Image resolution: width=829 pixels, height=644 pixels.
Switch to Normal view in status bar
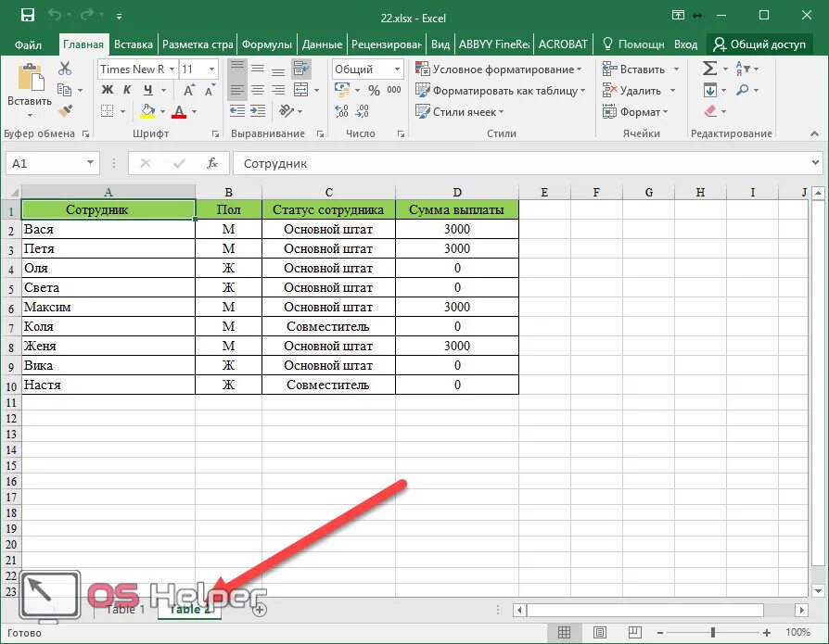click(x=564, y=632)
